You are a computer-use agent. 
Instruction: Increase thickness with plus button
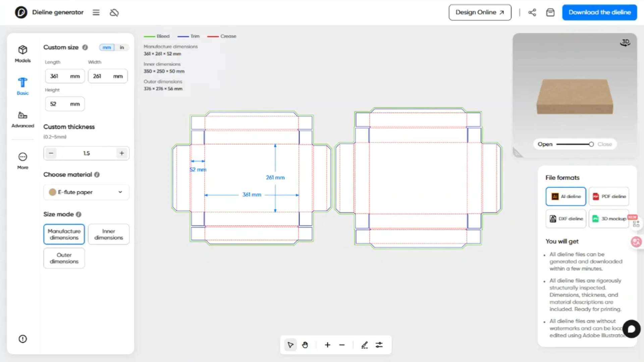coord(122,153)
